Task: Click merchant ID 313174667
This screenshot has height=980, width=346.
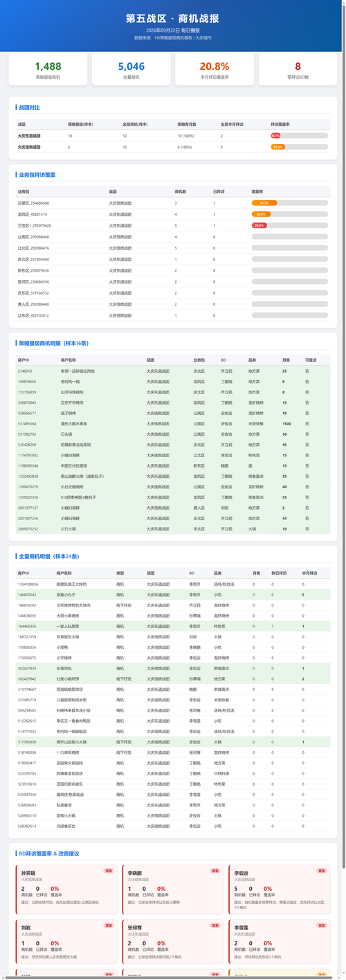Action: pos(27,690)
